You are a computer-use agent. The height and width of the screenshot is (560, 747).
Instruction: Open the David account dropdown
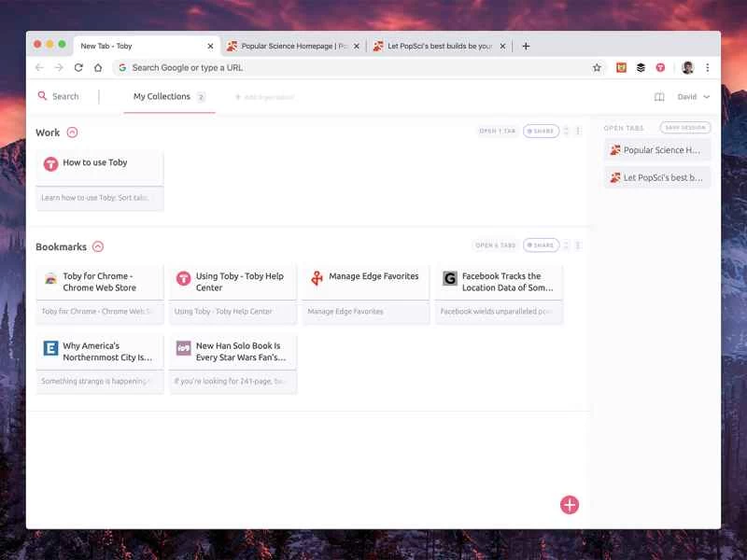click(x=692, y=96)
